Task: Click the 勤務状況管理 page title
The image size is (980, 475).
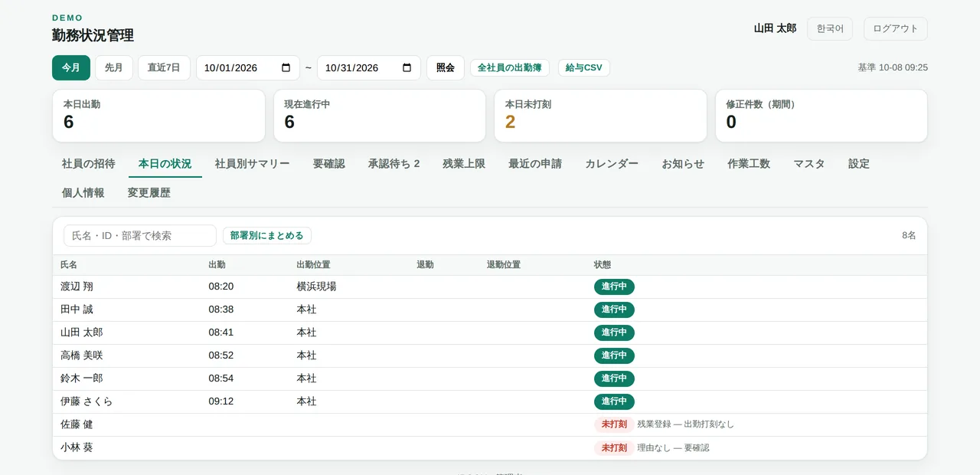Action: (93, 35)
